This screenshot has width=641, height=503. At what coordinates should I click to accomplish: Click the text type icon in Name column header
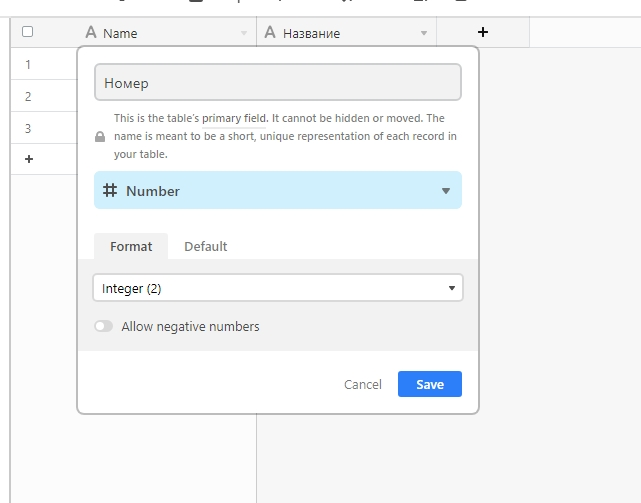point(91,32)
